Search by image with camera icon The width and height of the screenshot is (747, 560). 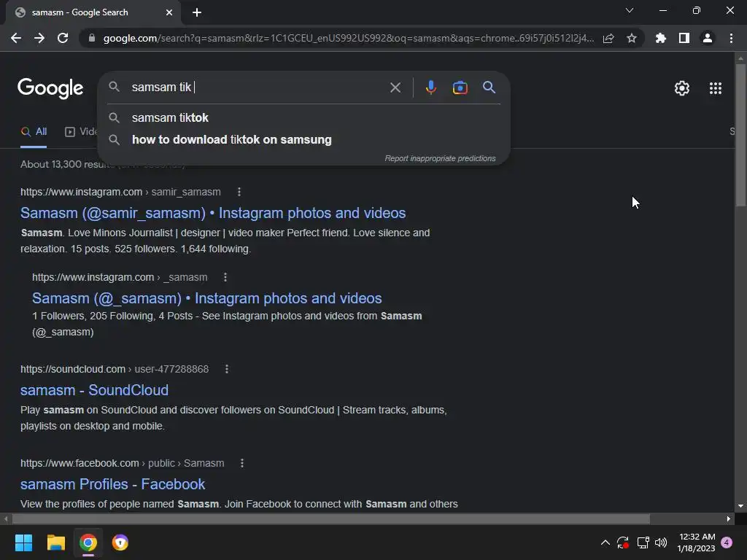(x=460, y=87)
